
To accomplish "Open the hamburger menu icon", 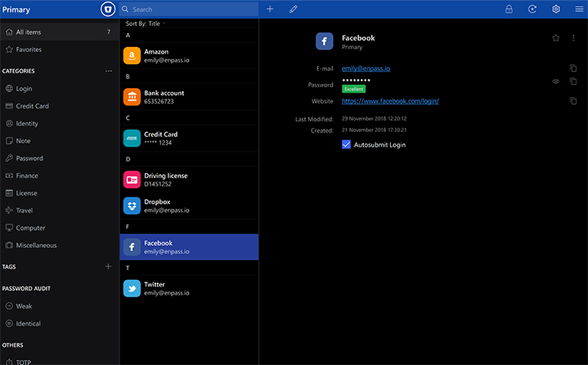I will [579, 9].
